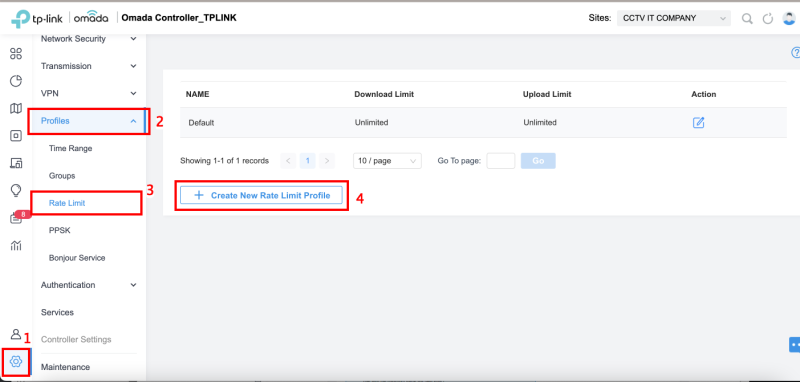Click Create New Rate Limit Profile

click(x=261, y=195)
